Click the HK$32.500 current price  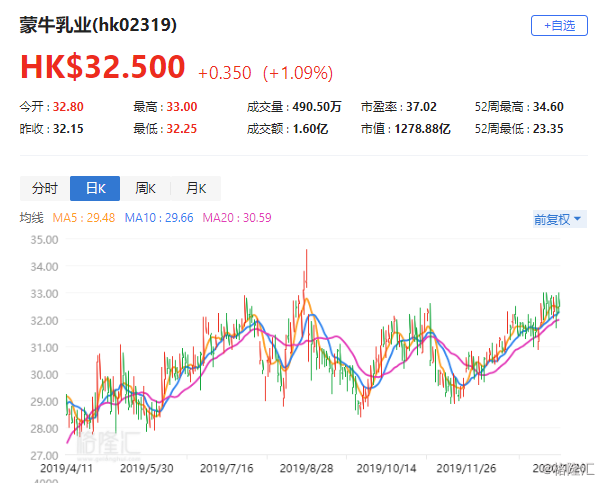pos(103,67)
